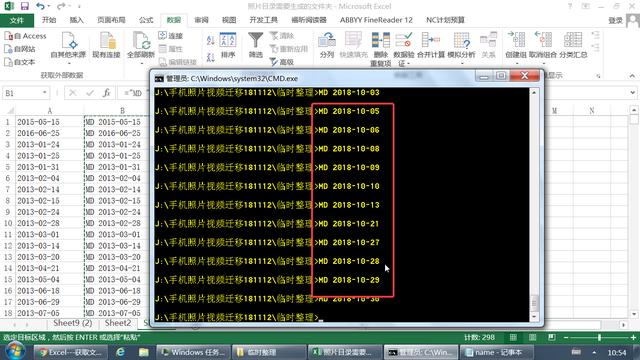640x360 pixels.
Task: Open Internet Explorer from taskbar
Action: 120,352
